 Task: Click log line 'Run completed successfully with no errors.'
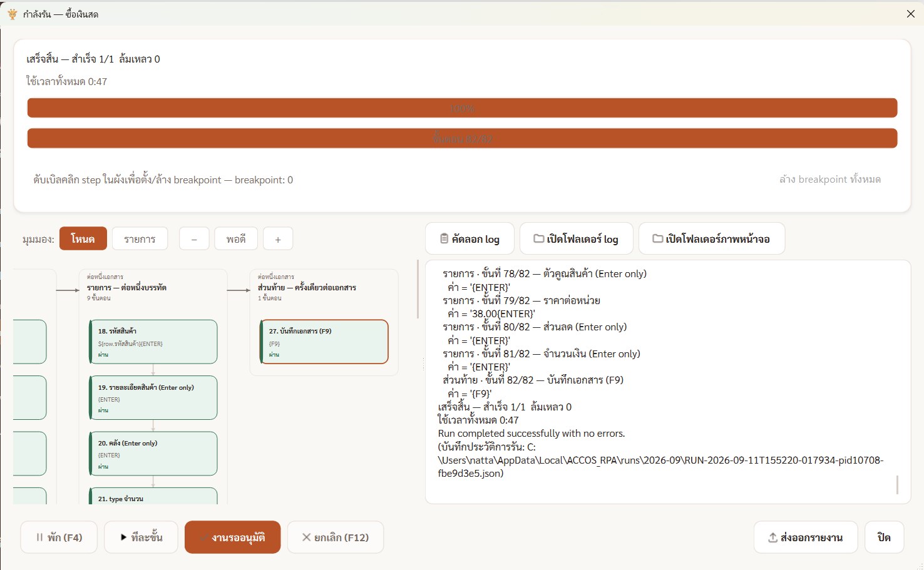(x=531, y=433)
